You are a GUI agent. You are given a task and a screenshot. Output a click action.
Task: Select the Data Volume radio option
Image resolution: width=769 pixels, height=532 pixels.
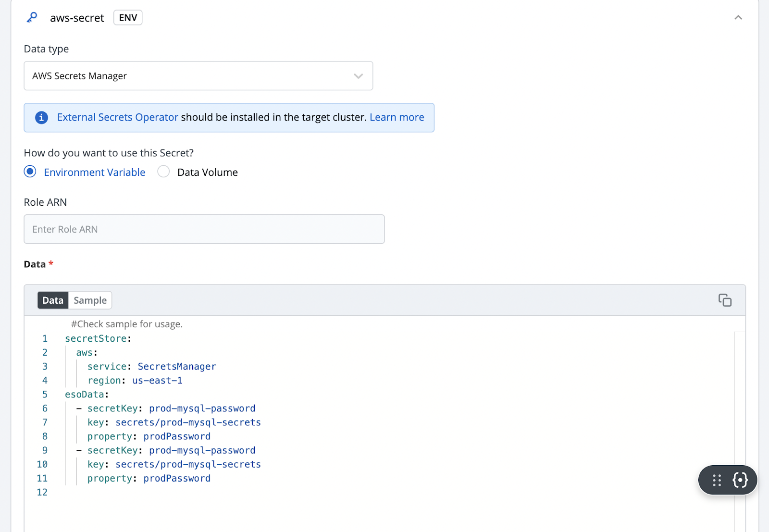point(163,172)
